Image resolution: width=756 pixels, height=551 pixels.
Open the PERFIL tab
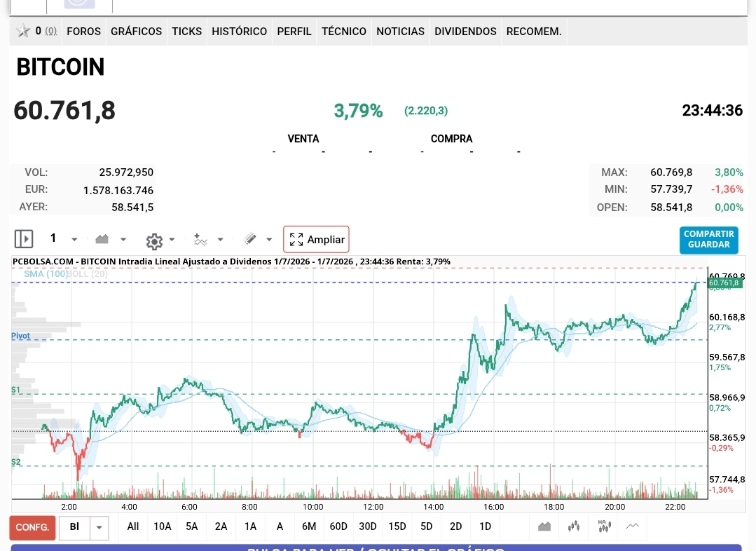tap(294, 32)
